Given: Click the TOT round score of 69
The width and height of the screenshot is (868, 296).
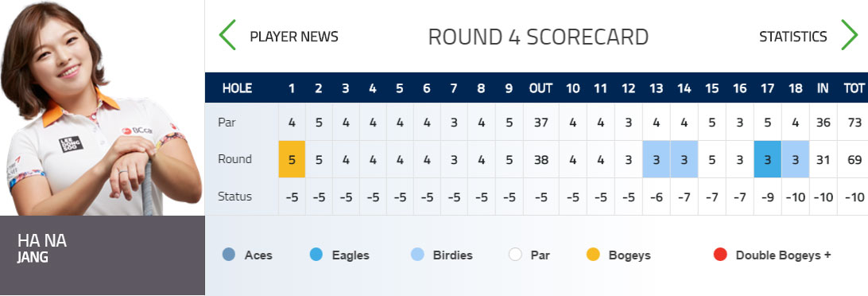Looking at the screenshot, I should click(854, 160).
